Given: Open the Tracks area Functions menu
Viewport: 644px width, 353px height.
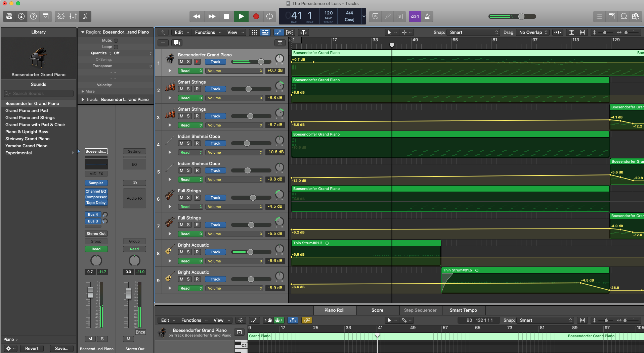Looking at the screenshot, I should 208,32.
